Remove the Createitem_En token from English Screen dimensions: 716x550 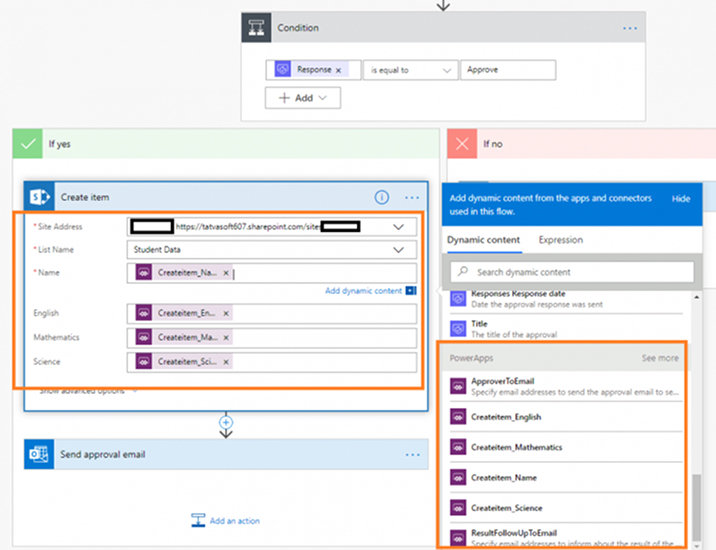226,313
